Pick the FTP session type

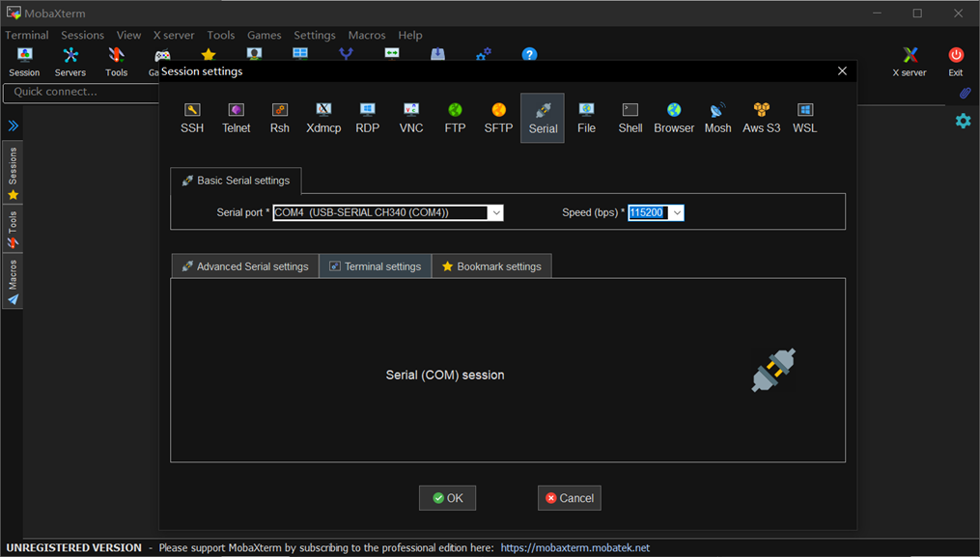(455, 118)
